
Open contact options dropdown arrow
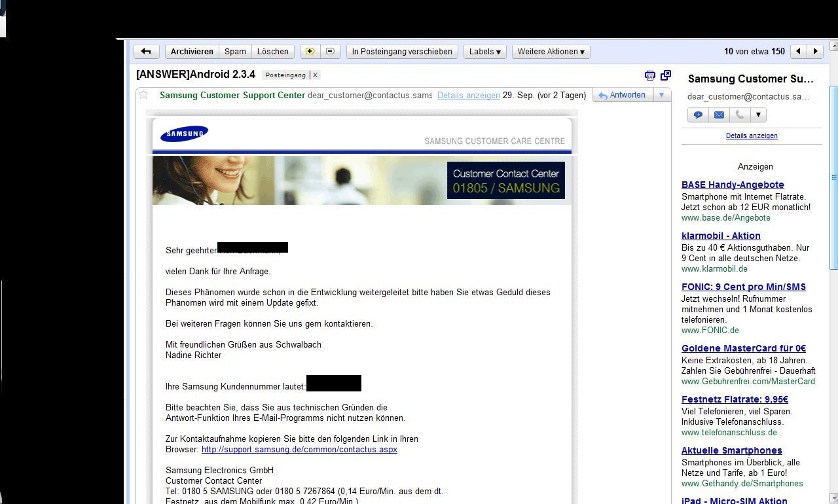(758, 115)
